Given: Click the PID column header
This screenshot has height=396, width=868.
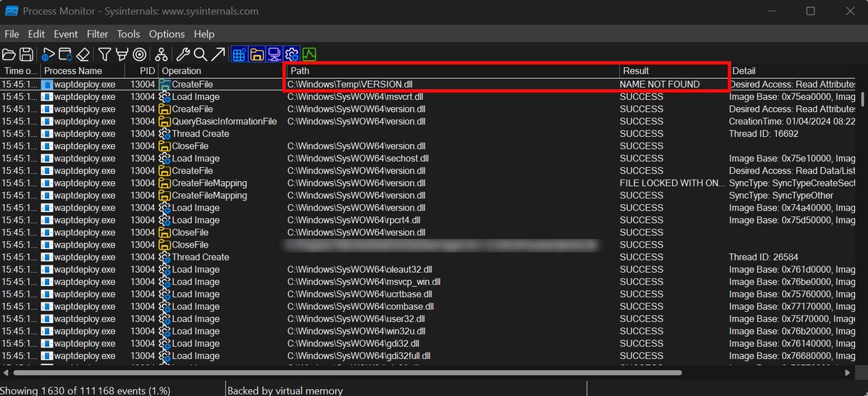Looking at the screenshot, I should click(x=140, y=71).
